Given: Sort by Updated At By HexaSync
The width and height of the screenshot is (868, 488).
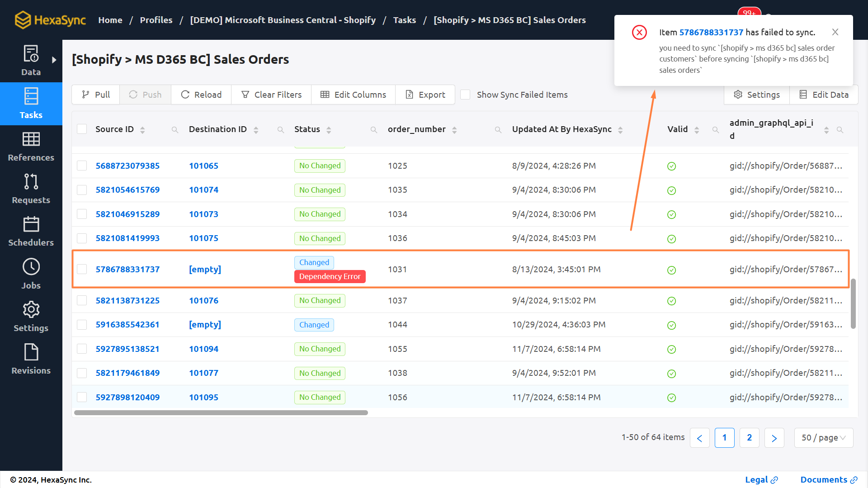Looking at the screenshot, I should tap(620, 130).
